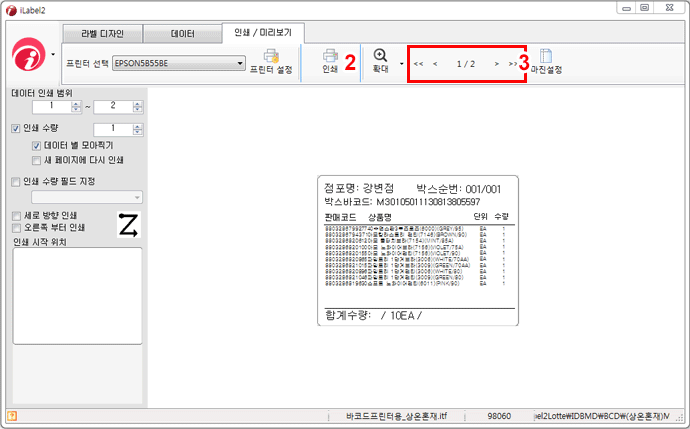Click 바코드프린터용_상온혼재.itf in status bar
This screenshot has width=690, height=429.
(396, 416)
